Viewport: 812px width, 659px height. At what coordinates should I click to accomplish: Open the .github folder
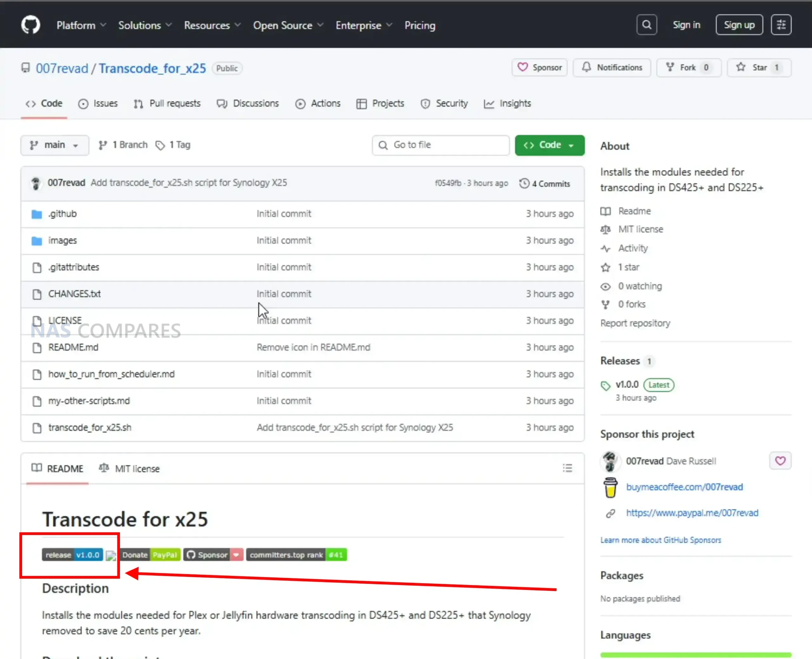[x=62, y=214]
